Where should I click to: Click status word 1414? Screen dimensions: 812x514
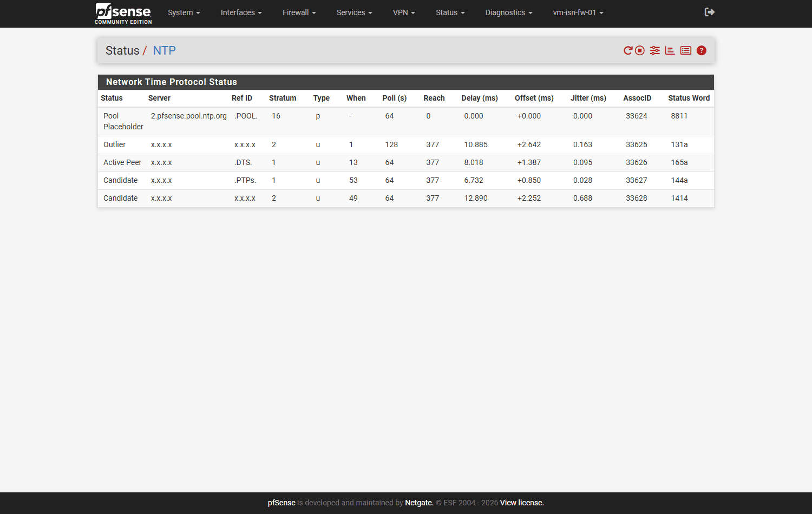679,198
